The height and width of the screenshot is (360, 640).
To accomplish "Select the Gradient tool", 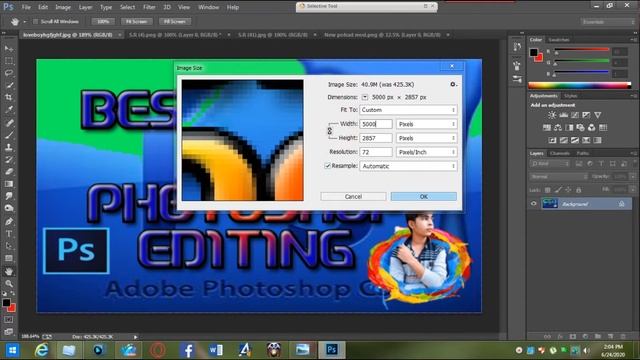I will coord(9,184).
